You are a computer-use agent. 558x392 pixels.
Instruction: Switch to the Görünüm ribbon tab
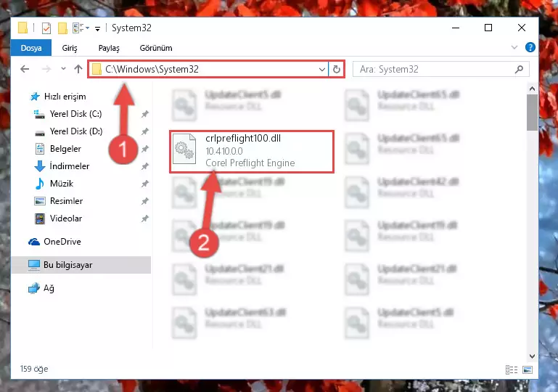pyautogui.click(x=156, y=48)
